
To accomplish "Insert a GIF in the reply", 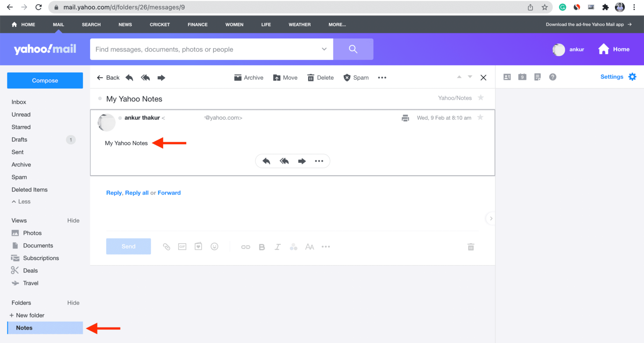I will point(182,247).
